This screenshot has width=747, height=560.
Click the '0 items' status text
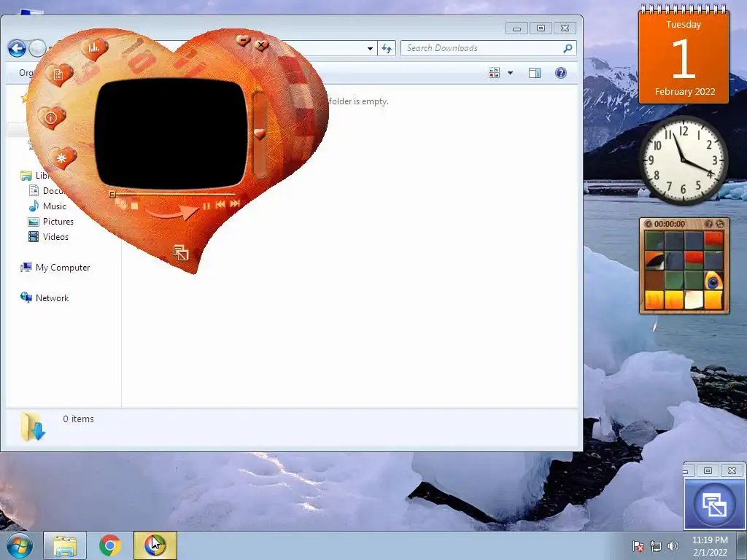coord(78,419)
